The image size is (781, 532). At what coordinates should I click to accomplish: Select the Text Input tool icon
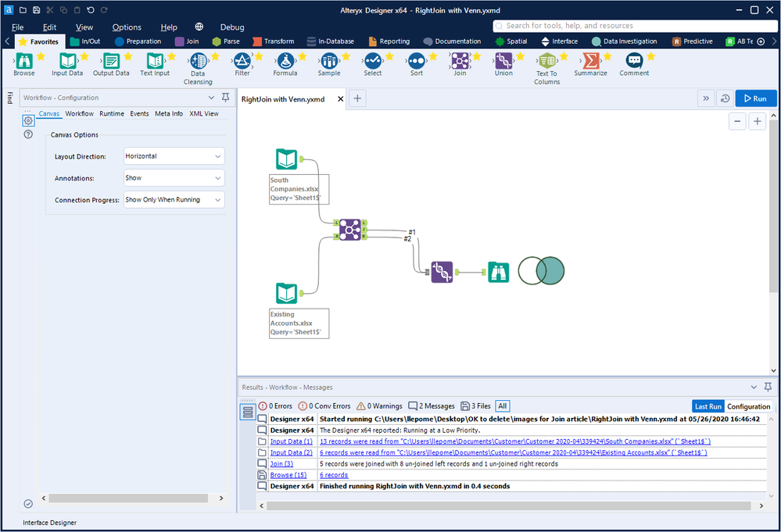tap(155, 61)
